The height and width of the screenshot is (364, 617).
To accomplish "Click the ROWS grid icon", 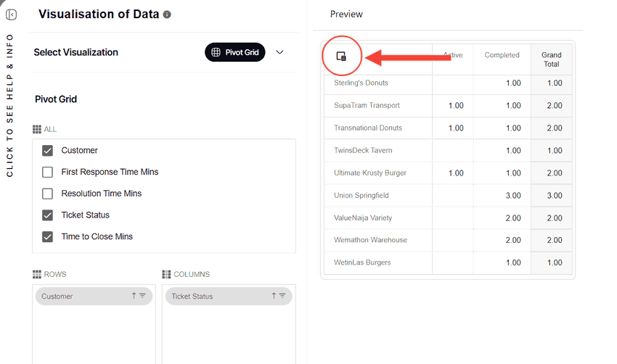I will click(x=37, y=274).
